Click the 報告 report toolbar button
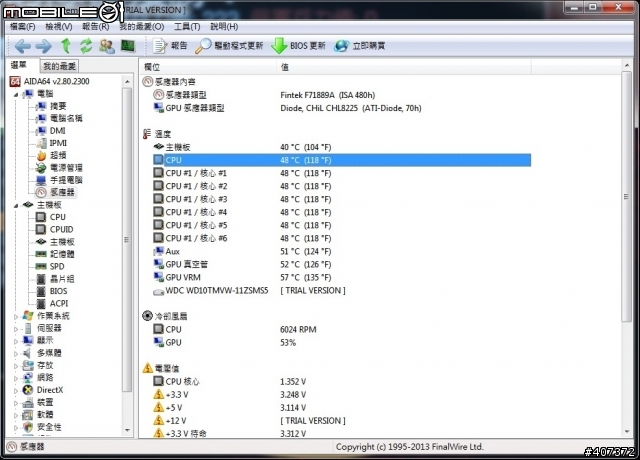Image resolution: width=640 pixels, height=460 pixels. point(170,46)
